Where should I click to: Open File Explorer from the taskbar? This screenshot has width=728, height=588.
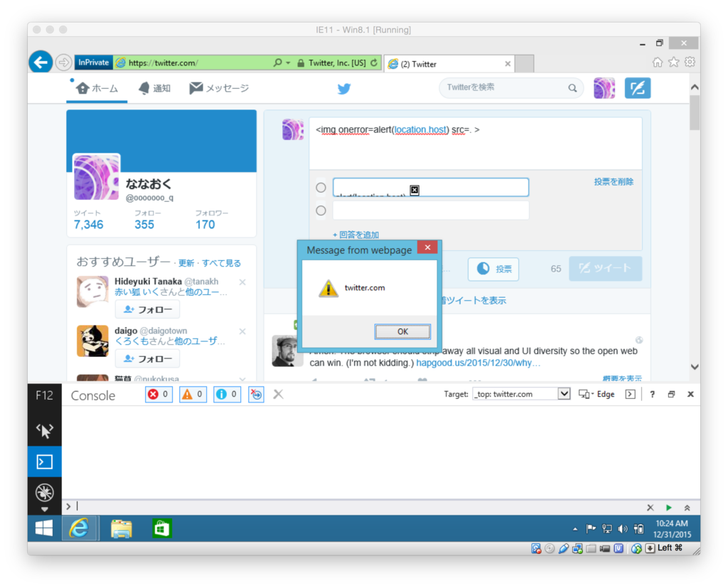tap(121, 528)
